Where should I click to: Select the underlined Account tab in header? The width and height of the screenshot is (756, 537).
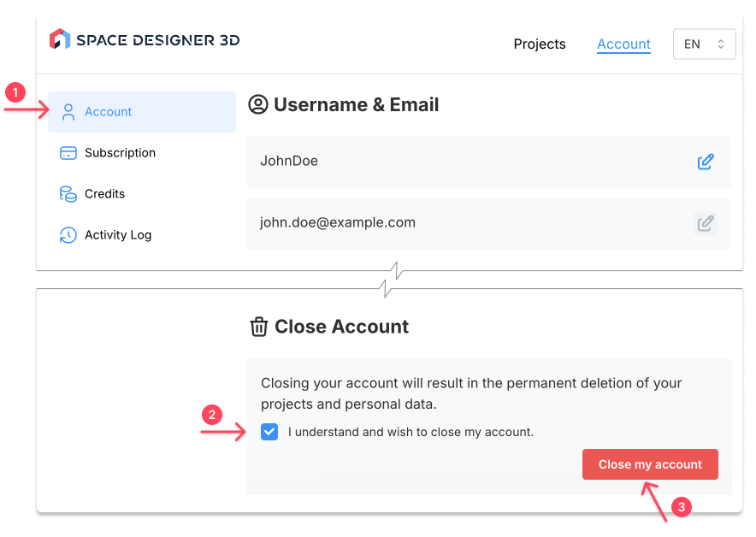click(x=623, y=44)
